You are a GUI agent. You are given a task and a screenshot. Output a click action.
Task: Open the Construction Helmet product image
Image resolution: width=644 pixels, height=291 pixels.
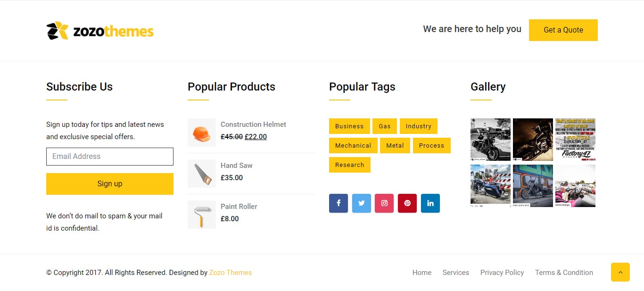[x=202, y=133]
